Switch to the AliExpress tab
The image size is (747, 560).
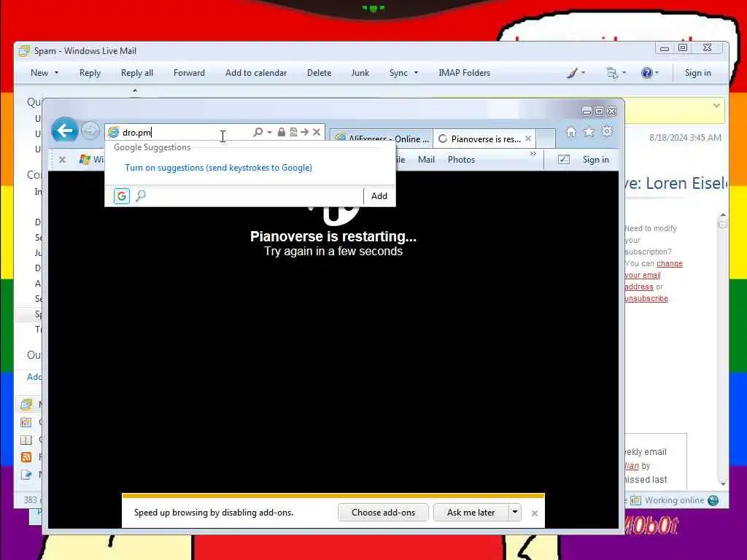click(x=381, y=139)
